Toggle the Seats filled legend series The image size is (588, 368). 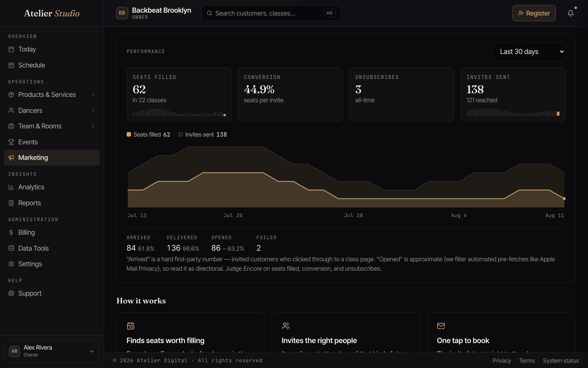pos(148,135)
